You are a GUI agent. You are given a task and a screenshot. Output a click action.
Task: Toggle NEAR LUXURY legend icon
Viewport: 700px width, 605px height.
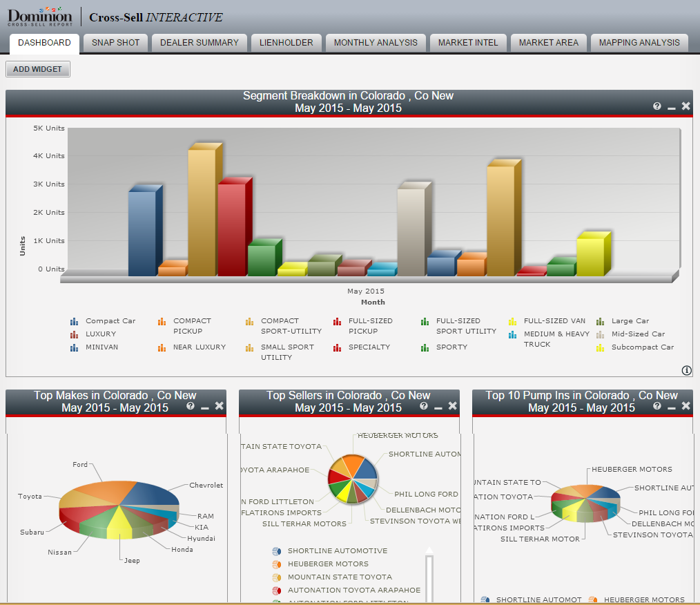pyautogui.click(x=162, y=348)
